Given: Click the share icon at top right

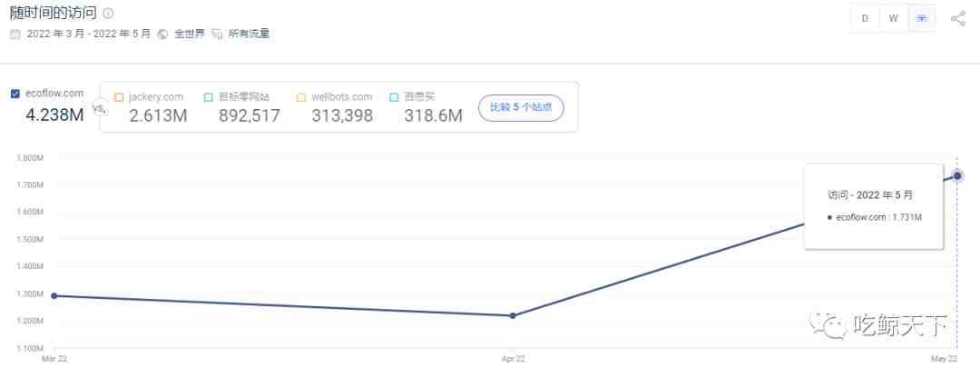Looking at the screenshot, I should click(x=957, y=19).
